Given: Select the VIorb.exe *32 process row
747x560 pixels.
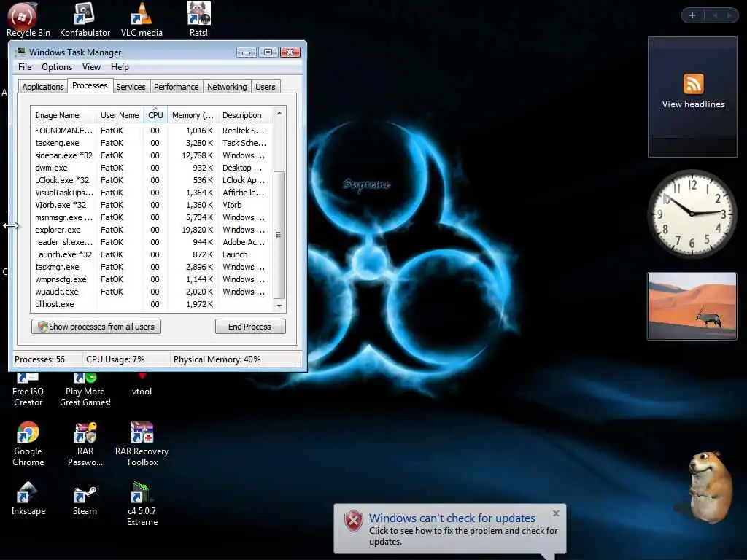Looking at the screenshot, I should (152, 205).
